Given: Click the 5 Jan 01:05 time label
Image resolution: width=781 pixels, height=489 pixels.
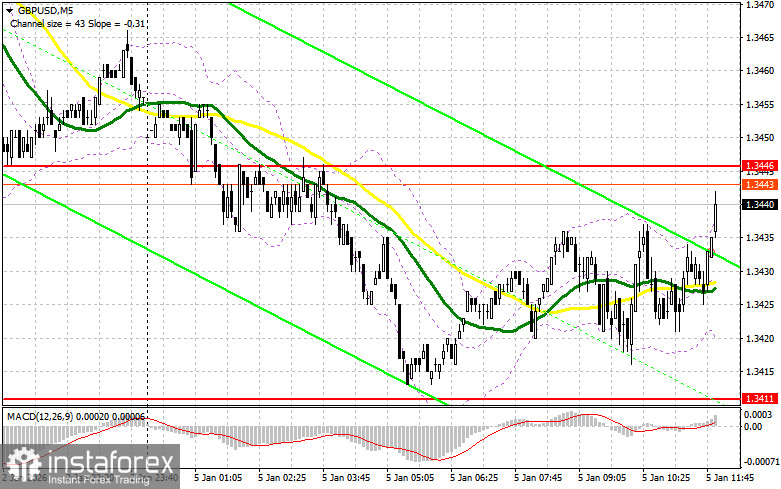Looking at the screenshot, I should click(x=218, y=477).
